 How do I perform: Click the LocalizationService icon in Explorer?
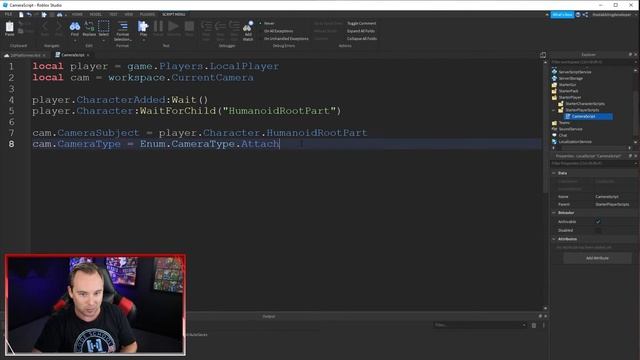tap(554, 142)
